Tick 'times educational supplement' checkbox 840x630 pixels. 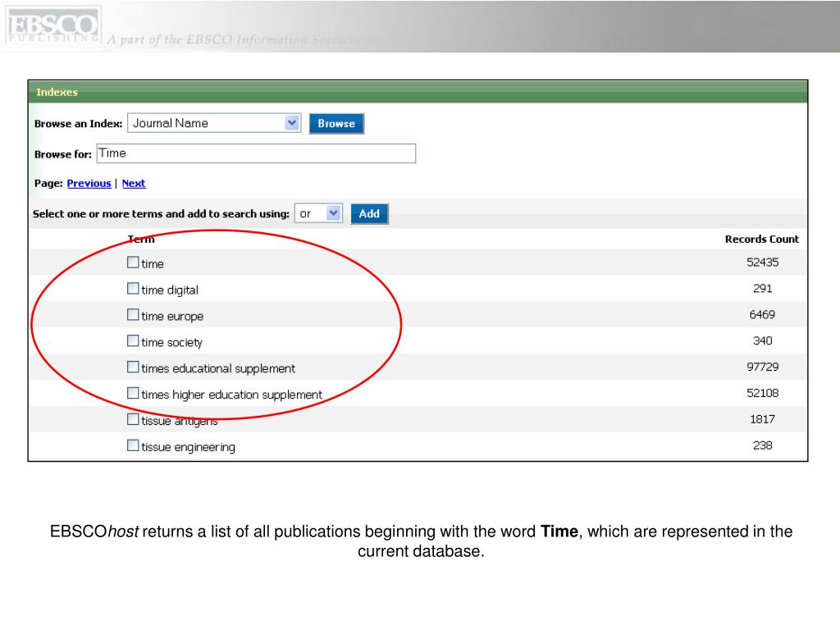pos(133,367)
